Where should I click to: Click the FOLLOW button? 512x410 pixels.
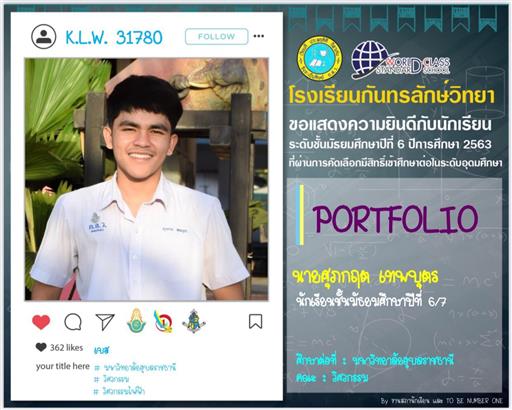(x=217, y=36)
